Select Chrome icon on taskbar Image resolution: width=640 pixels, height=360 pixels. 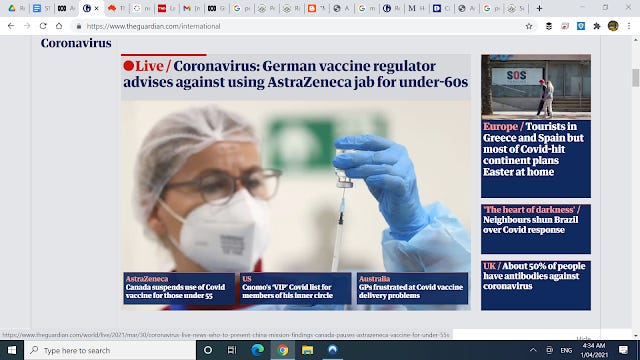pyautogui.click(x=282, y=350)
